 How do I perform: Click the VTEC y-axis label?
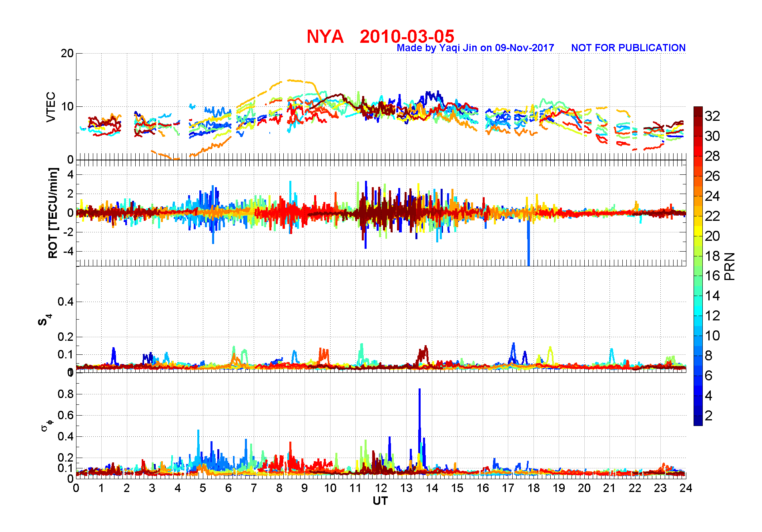(51, 107)
